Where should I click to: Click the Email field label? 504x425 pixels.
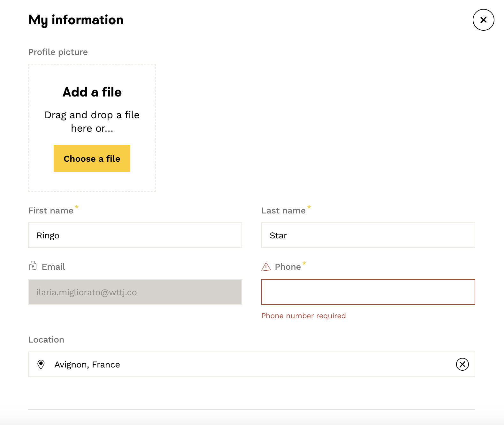click(x=53, y=267)
